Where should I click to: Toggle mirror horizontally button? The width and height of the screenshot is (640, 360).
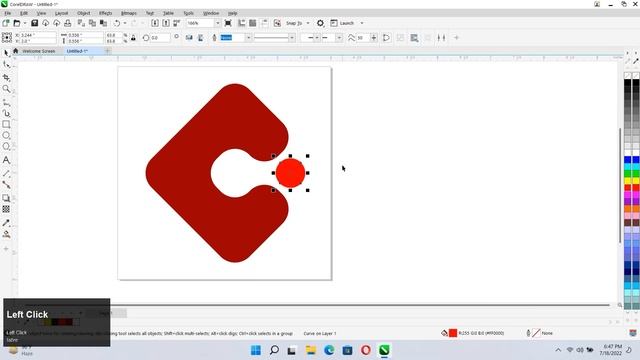pyautogui.click(x=189, y=38)
